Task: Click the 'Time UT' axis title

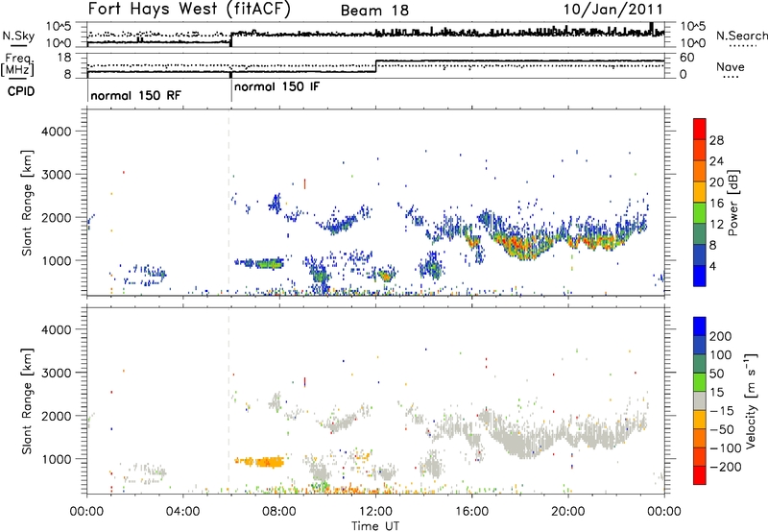Action: (375, 526)
